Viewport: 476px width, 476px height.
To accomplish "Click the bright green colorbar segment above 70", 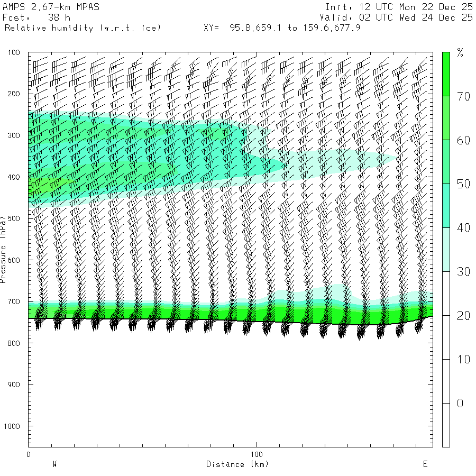I will pos(446,74).
